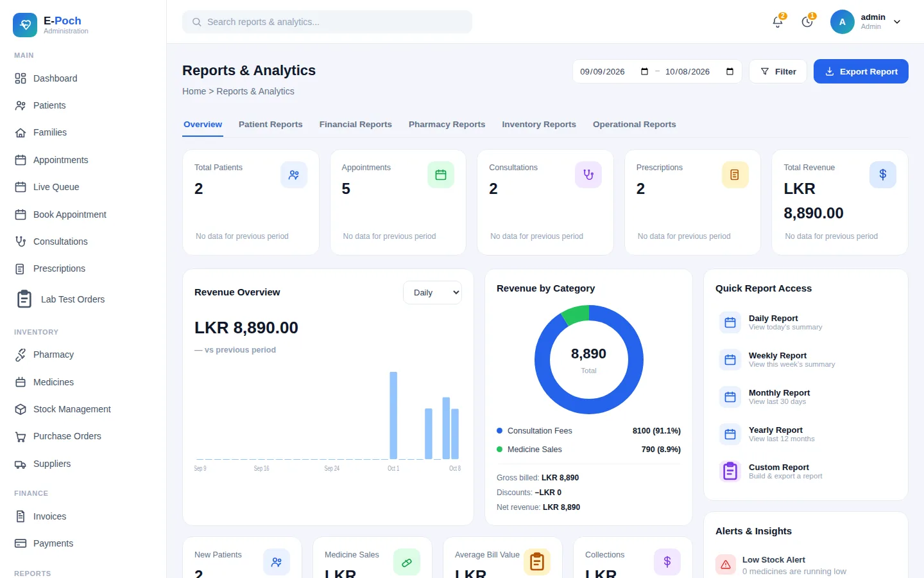Click the Filter button
The image size is (924, 578).
778,71
